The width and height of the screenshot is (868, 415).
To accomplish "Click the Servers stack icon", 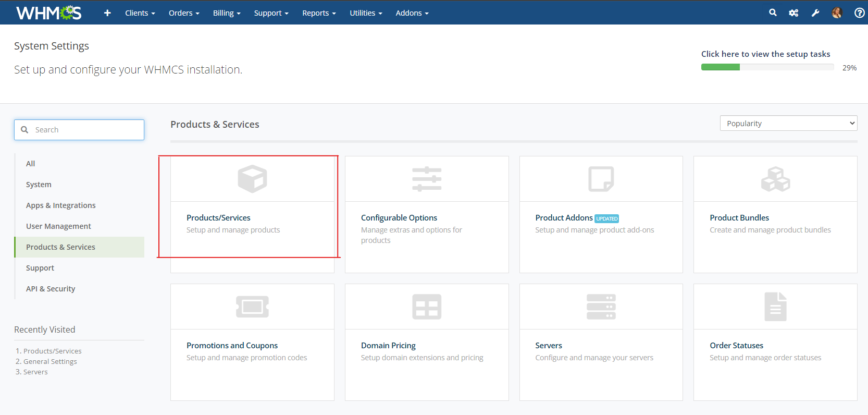I will pyautogui.click(x=601, y=307).
